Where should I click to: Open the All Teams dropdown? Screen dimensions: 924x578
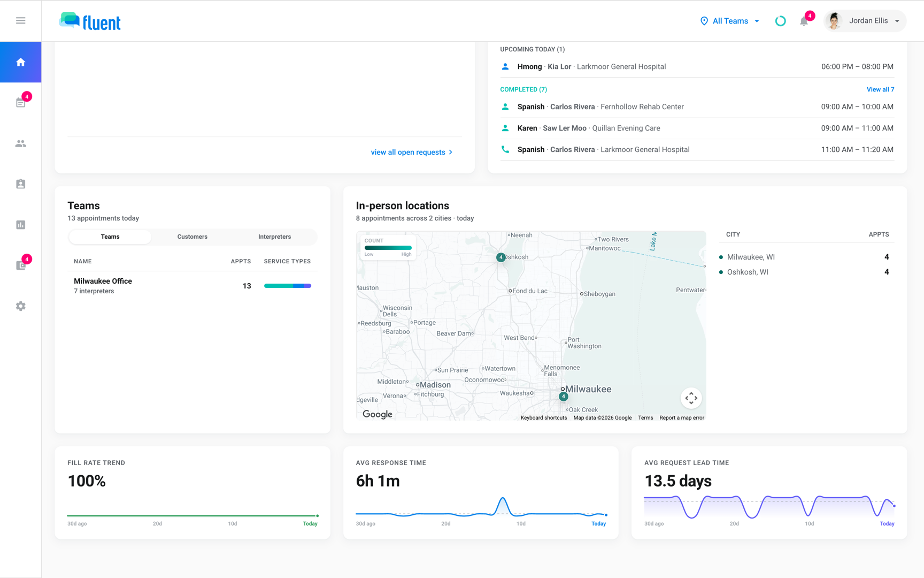click(729, 21)
